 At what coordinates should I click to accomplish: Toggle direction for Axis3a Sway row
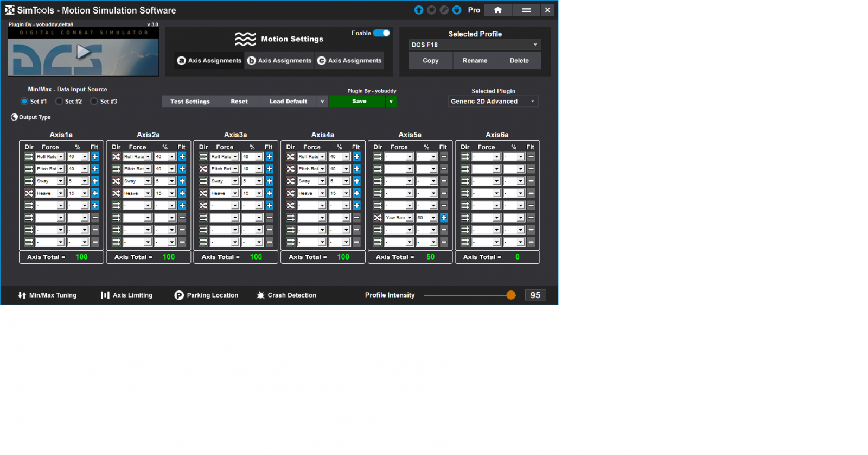pyautogui.click(x=203, y=181)
